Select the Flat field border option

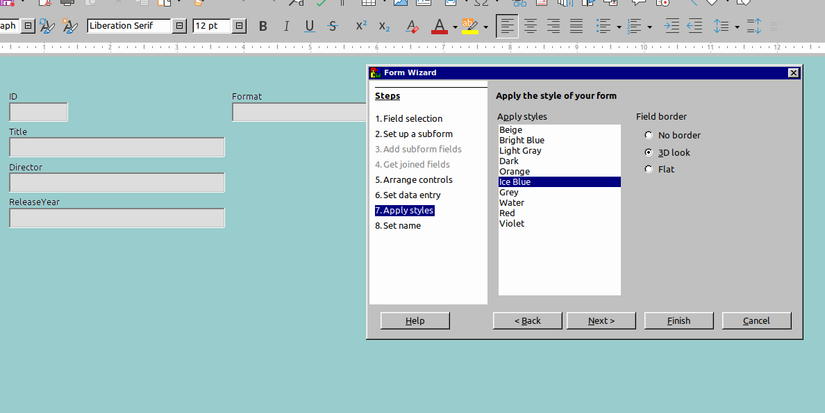648,169
